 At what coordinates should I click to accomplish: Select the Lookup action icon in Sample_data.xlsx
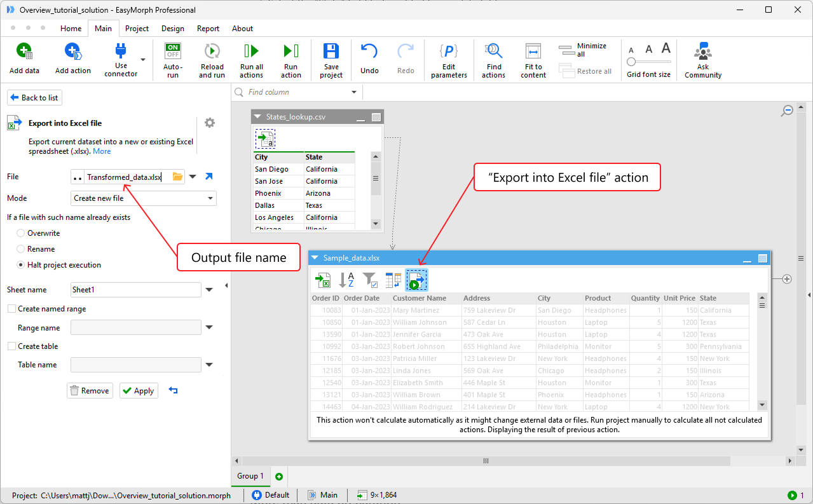point(393,280)
